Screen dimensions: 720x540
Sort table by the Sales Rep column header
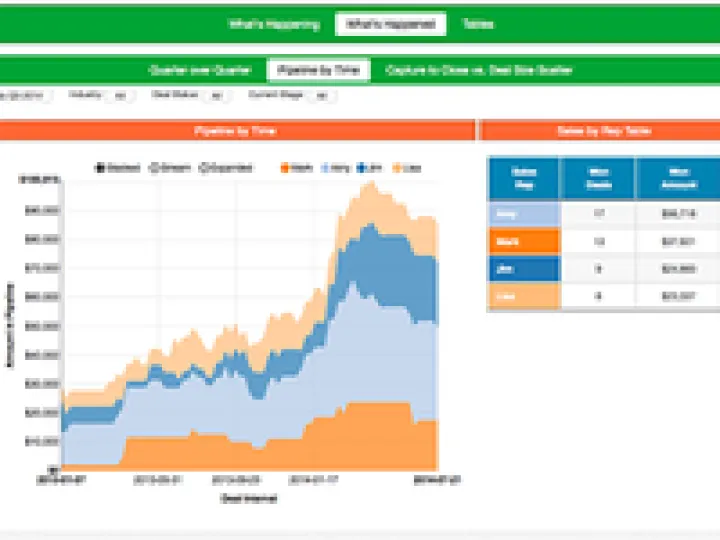523,178
